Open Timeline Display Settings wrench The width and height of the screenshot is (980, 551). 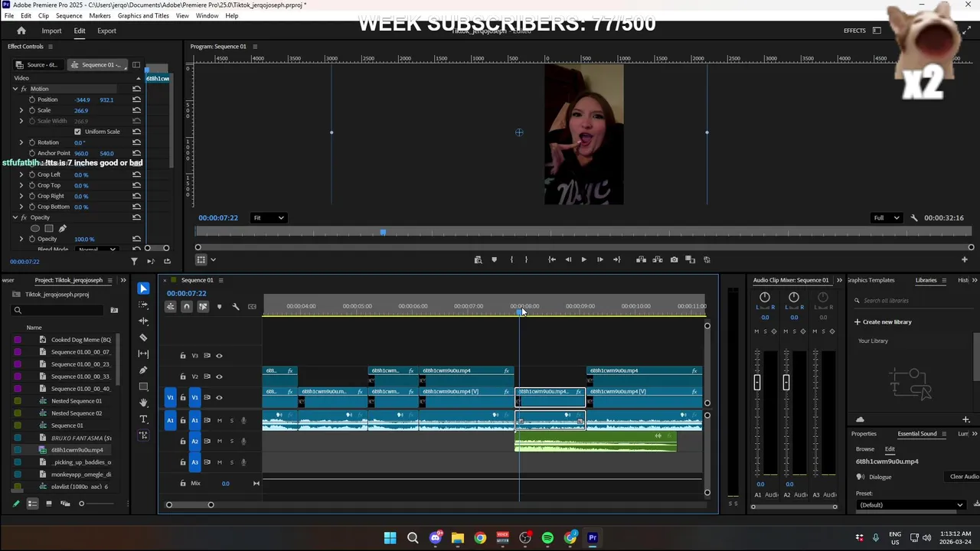(236, 306)
